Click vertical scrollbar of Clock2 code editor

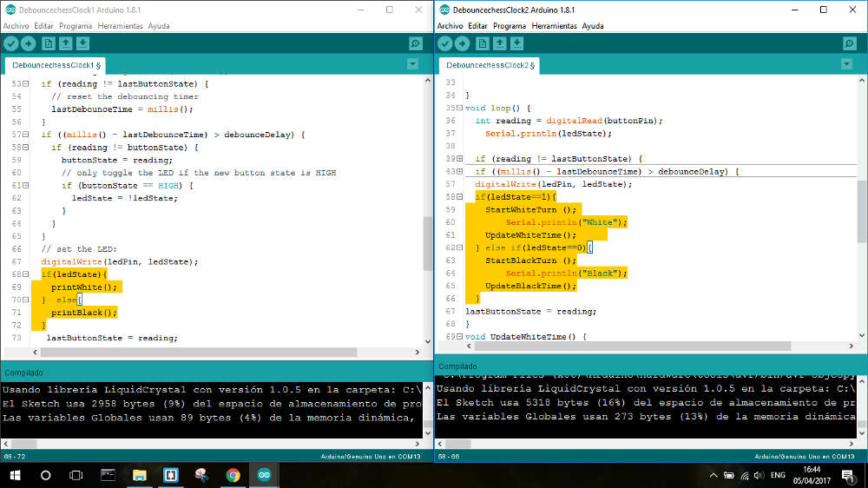[861, 212]
